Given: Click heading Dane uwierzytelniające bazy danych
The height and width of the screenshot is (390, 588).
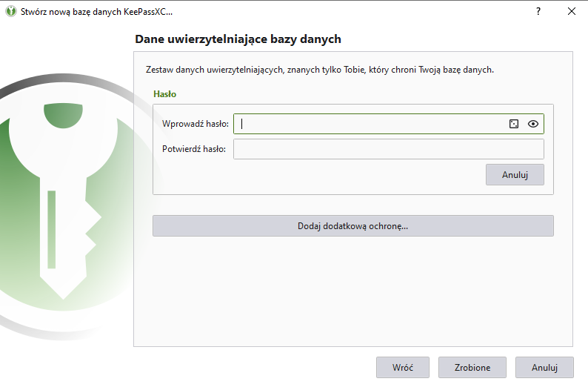Looking at the screenshot, I should coord(238,39).
